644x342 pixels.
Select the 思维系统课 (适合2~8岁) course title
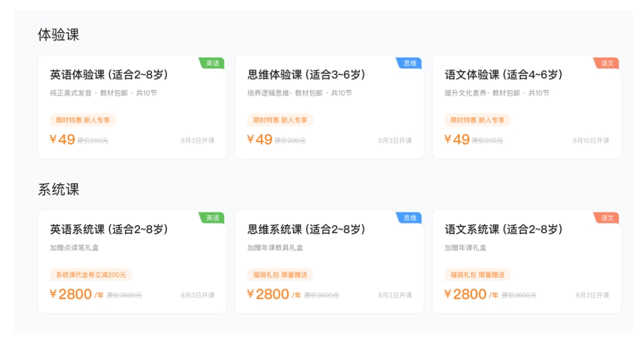(x=306, y=229)
